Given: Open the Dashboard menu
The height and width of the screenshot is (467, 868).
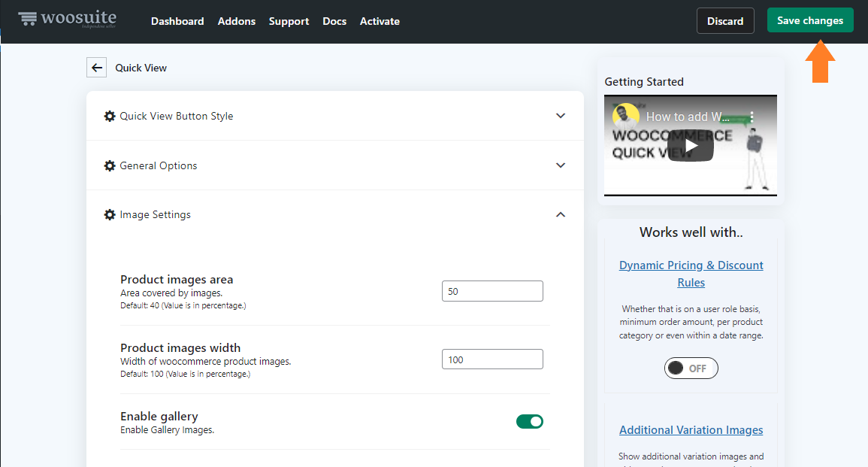Looking at the screenshot, I should pos(177,21).
